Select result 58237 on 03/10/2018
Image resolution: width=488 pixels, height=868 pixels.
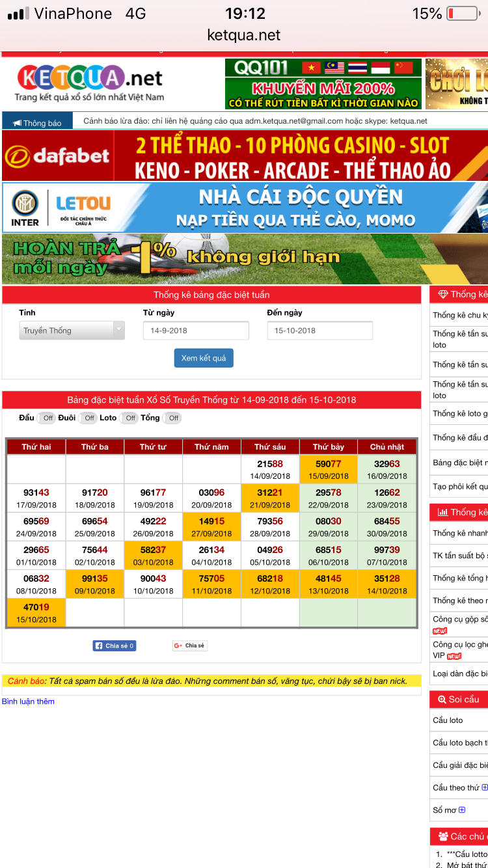[x=153, y=555]
